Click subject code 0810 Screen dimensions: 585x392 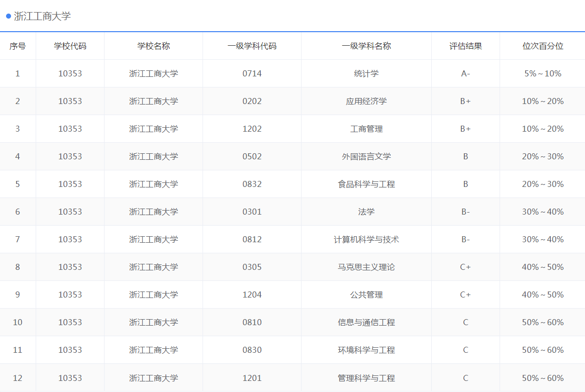pos(252,322)
